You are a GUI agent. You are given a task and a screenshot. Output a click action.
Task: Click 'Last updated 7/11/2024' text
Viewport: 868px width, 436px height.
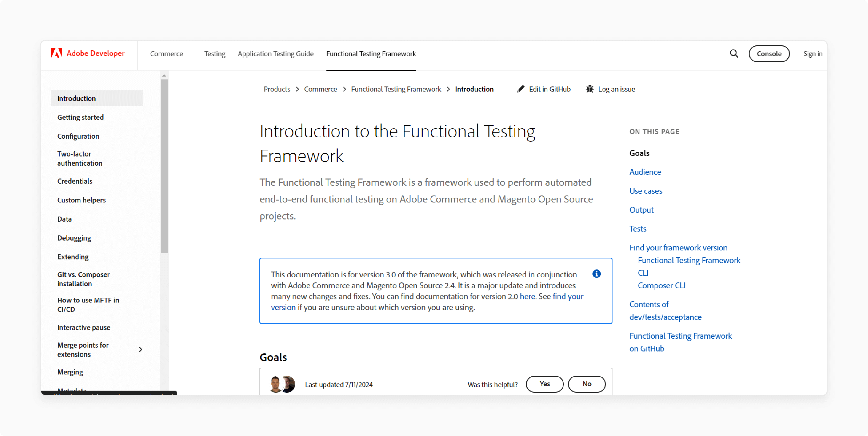339,384
